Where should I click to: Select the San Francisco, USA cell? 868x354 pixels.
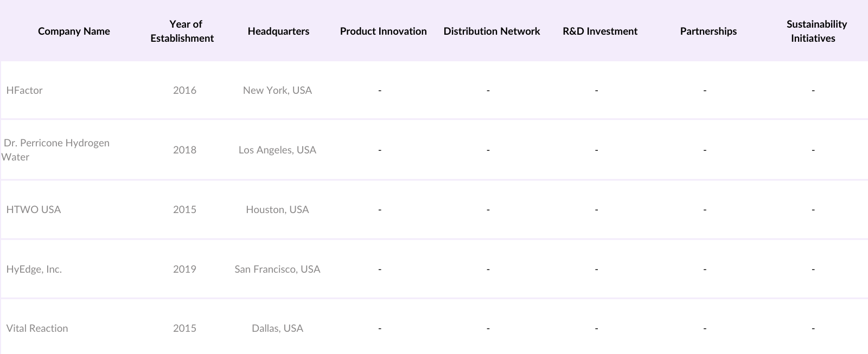tap(277, 269)
